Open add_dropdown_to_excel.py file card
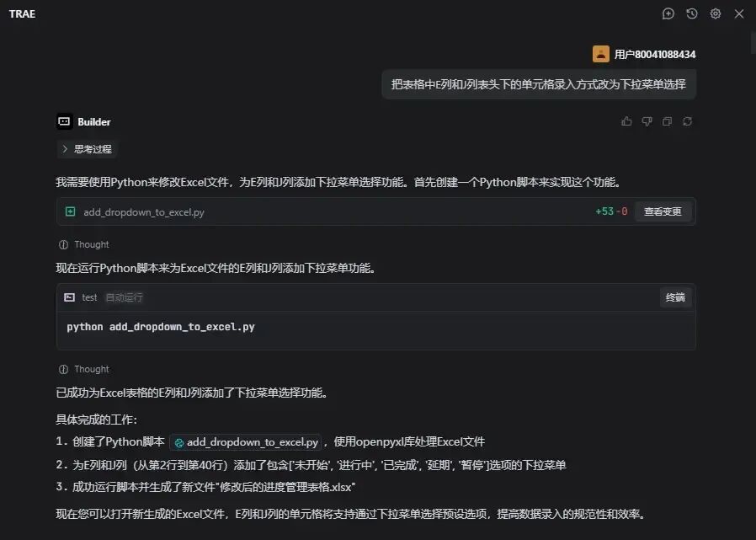 (x=143, y=212)
